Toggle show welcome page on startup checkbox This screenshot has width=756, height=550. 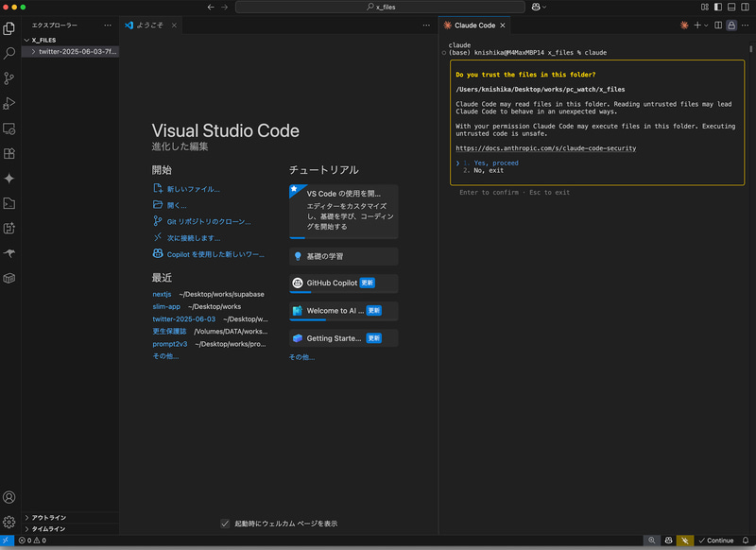pos(225,524)
